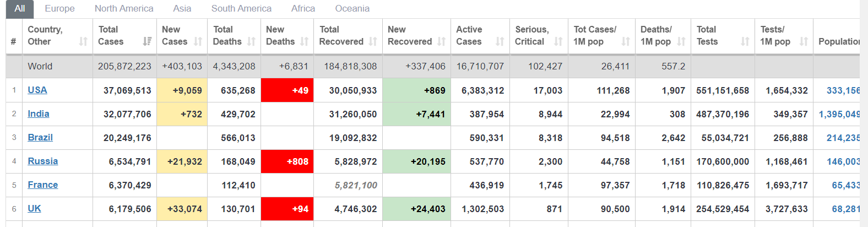The image size is (868, 227).
Task: Open the Brazil country link
Action: click(x=40, y=137)
